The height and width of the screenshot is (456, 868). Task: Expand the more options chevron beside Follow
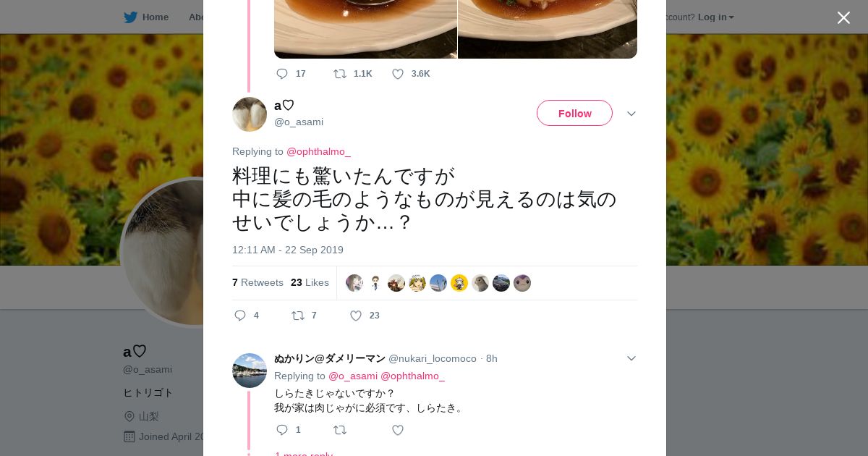pyautogui.click(x=631, y=114)
